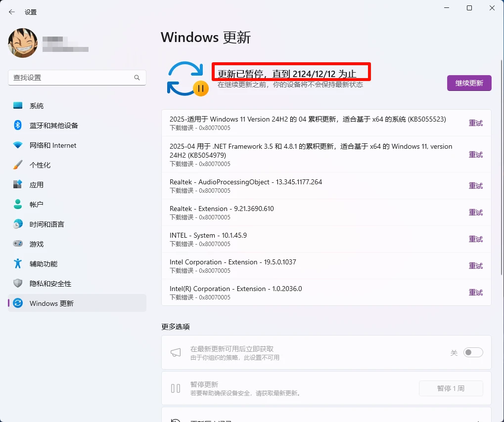This screenshot has height=422, width=504.
Task: Open 系统 from the sidebar icon
Action: coord(18,105)
